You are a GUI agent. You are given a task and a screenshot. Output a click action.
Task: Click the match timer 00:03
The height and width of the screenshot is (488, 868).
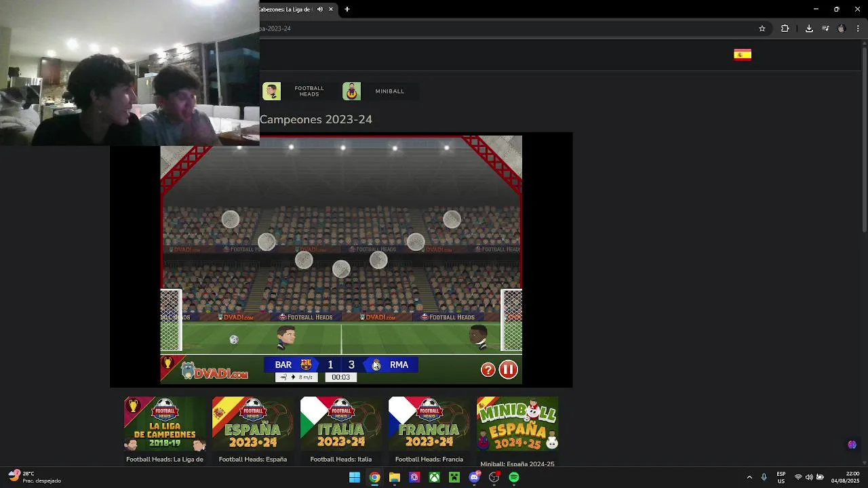click(341, 378)
